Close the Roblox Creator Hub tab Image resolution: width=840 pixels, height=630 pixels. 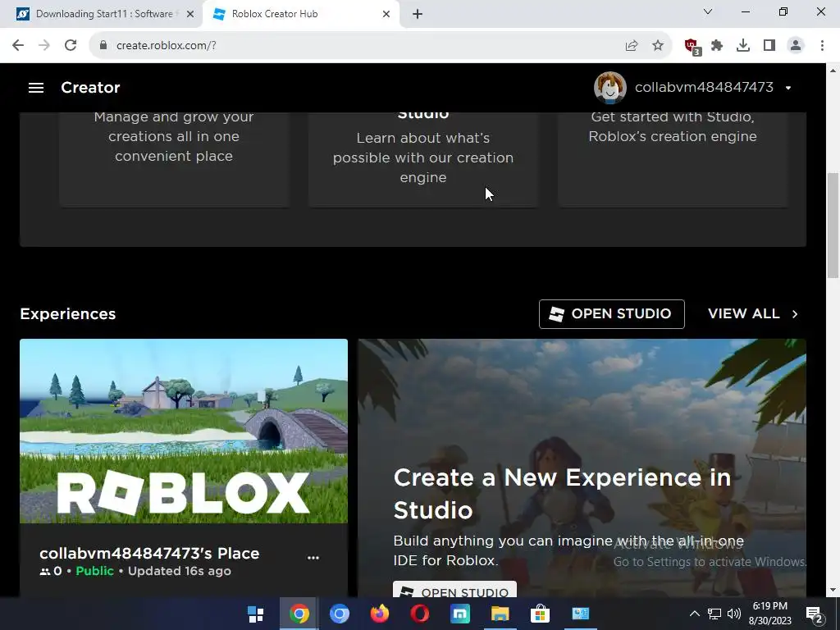coord(386,15)
